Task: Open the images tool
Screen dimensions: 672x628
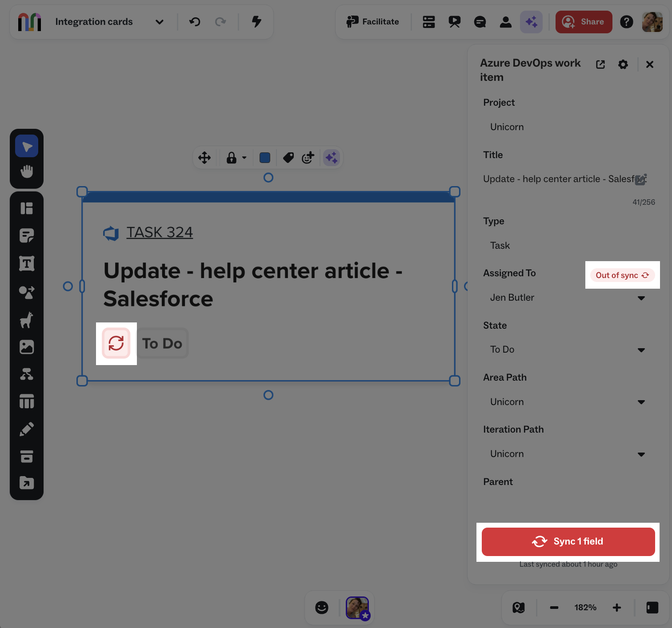Action: (x=27, y=347)
